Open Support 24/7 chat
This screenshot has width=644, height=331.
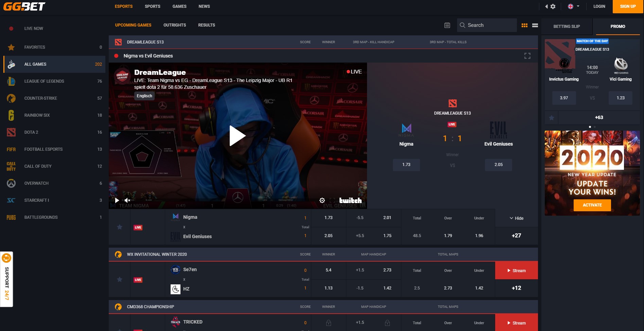pos(6,279)
